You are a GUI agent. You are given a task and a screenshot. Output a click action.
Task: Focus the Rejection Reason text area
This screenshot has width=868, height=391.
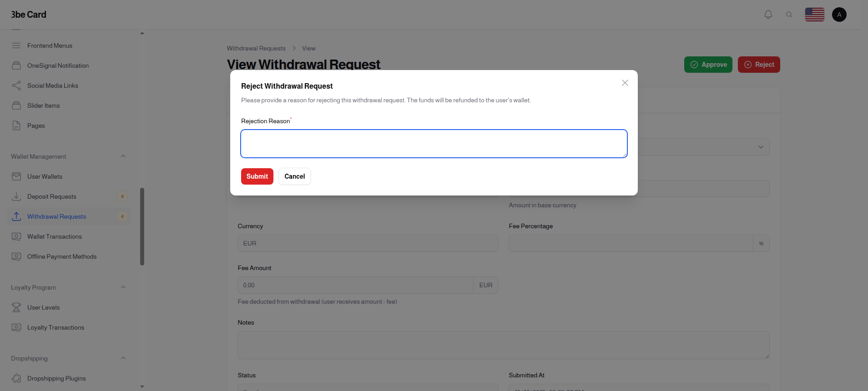click(434, 144)
